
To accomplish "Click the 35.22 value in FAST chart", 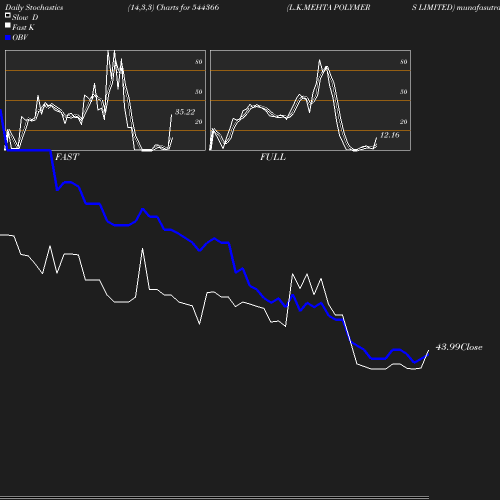I will tap(185, 112).
